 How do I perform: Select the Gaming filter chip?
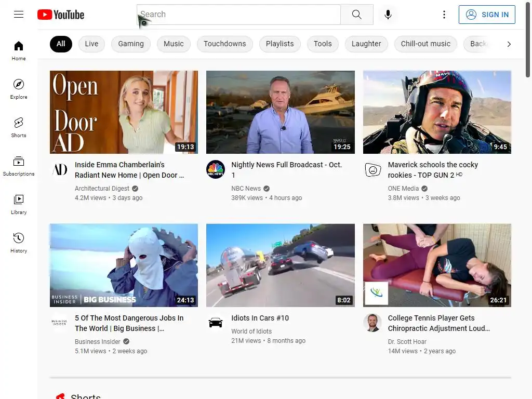pyautogui.click(x=131, y=44)
